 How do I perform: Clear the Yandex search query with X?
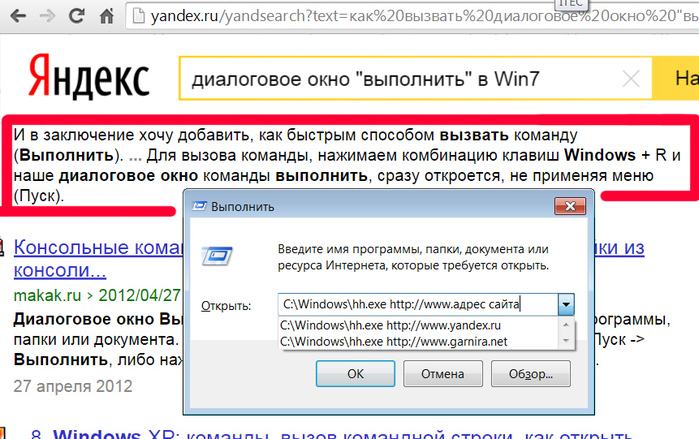[x=631, y=79]
